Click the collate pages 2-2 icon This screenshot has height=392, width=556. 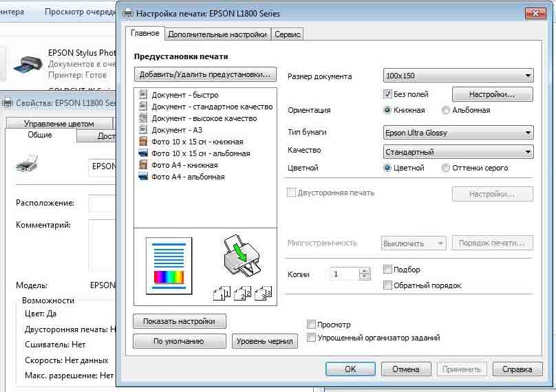click(x=242, y=293)
